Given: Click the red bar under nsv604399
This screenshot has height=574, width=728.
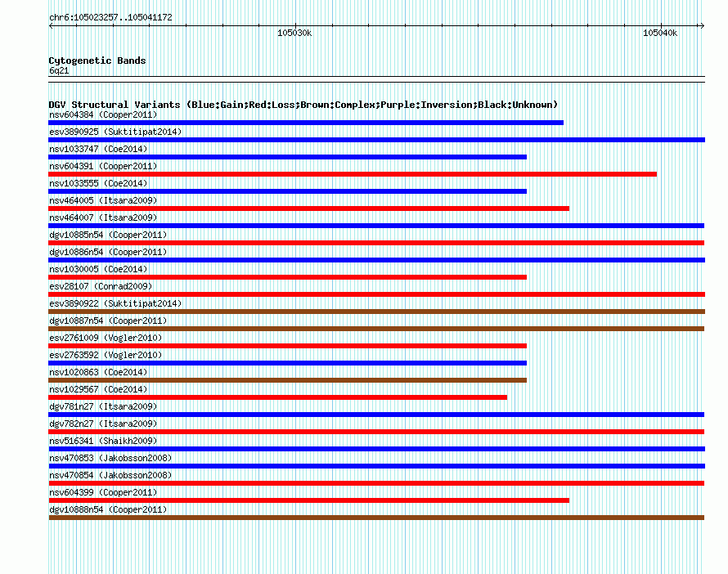Looking at the screenshot, I should tap(308, 500).
